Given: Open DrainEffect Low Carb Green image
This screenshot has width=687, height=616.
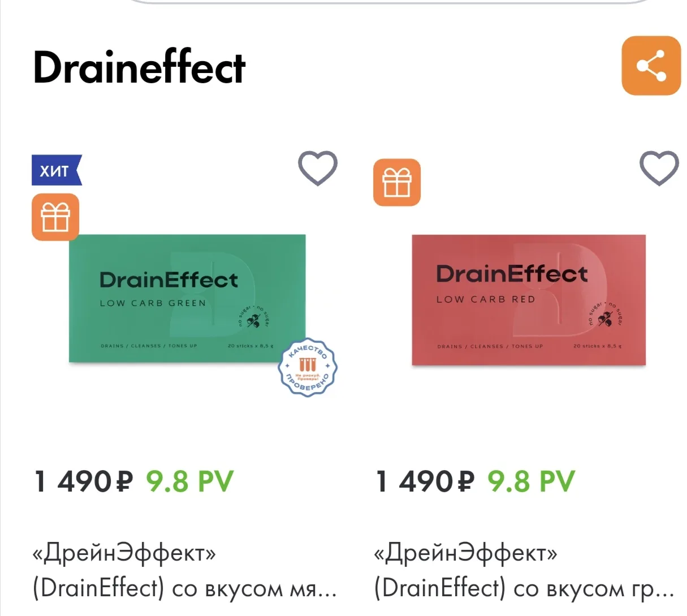Looking at the screenshot, I should [x=187, y=298].
